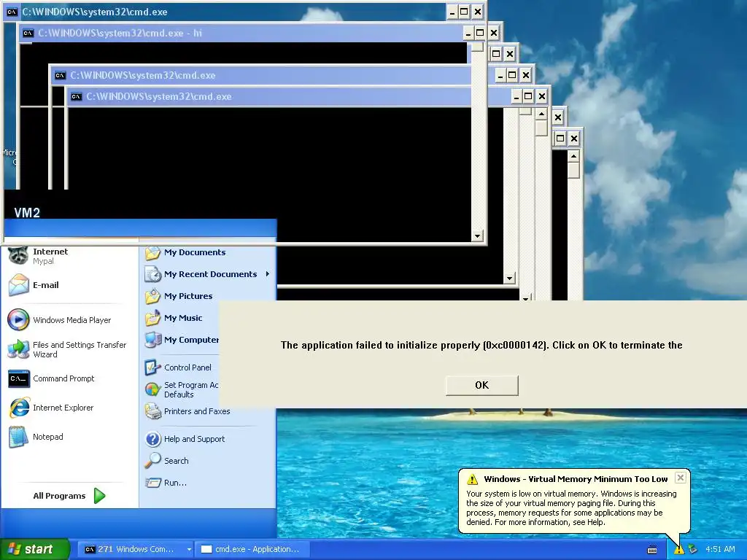
Task: Open the 271 Windows Command taskbar group
Action: pos(136,549)
